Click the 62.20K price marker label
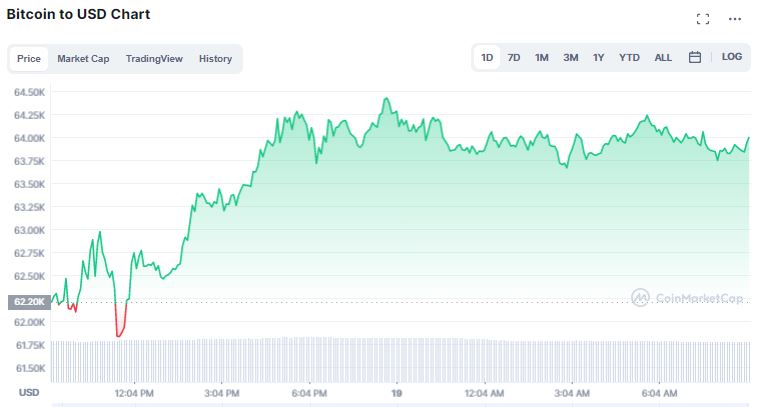This screenshot has width=763, height=407. pos(29,302)
